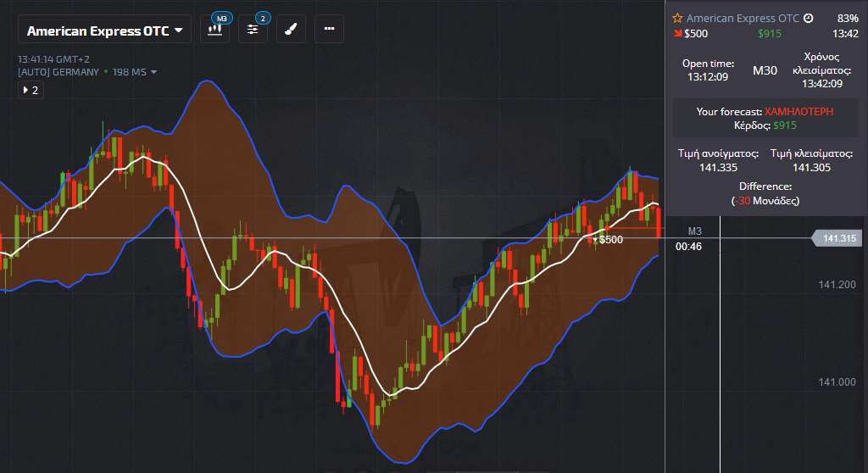Click the 198 MS latency indicator
This screenshot has height=473, width=868.
[x=130, y=72]
